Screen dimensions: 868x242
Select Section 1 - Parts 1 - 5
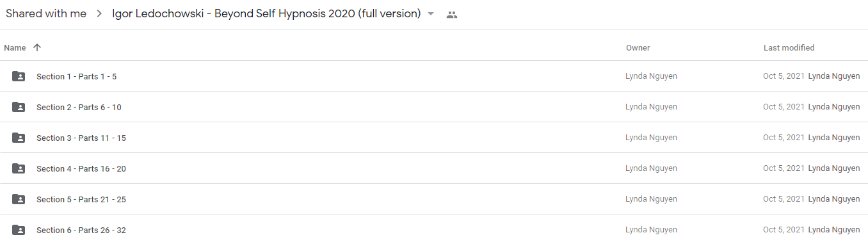434,76
